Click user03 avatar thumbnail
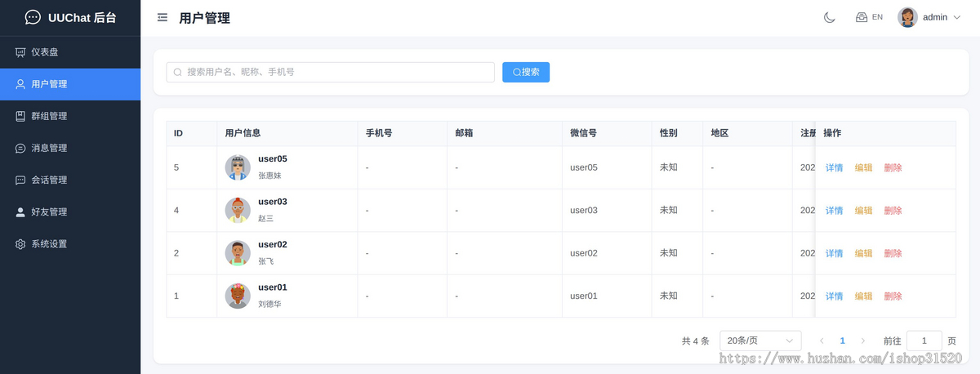The width and height of the screenshot is (980, 374). tap(238, 210)
